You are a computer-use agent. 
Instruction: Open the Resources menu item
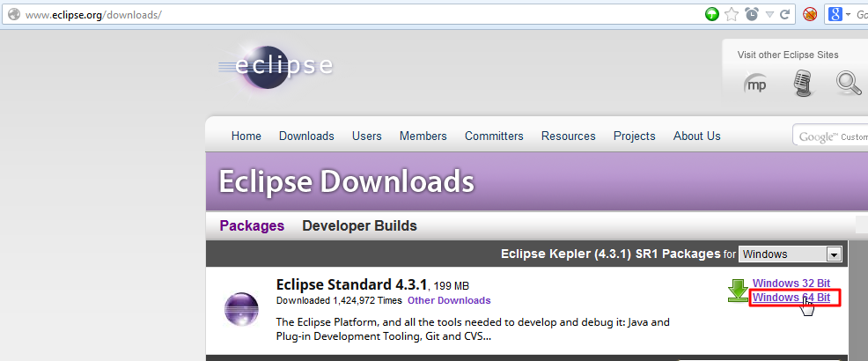click(x=569, y=136)
